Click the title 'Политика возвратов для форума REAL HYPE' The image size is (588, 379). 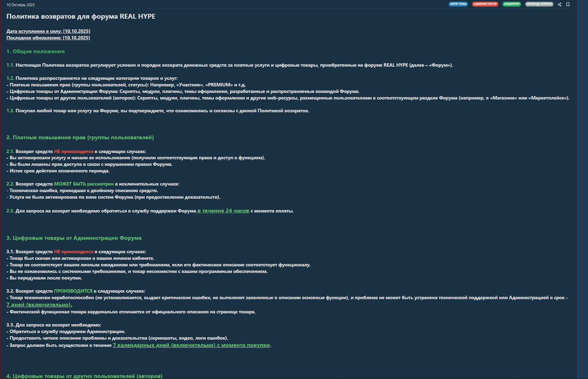coord(81,17)
